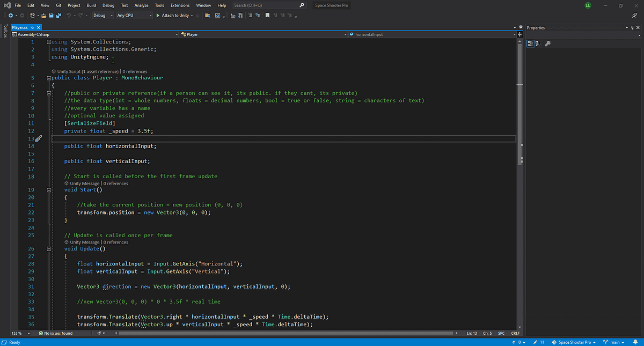
Task: Toggle the bookmark icon in toolbar
Action: (x=267, y=15)
